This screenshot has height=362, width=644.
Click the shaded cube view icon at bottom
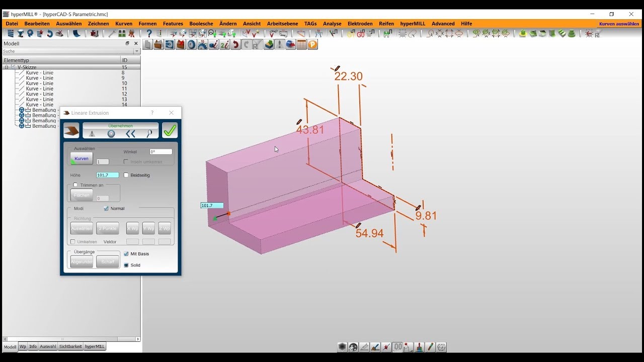342,347
